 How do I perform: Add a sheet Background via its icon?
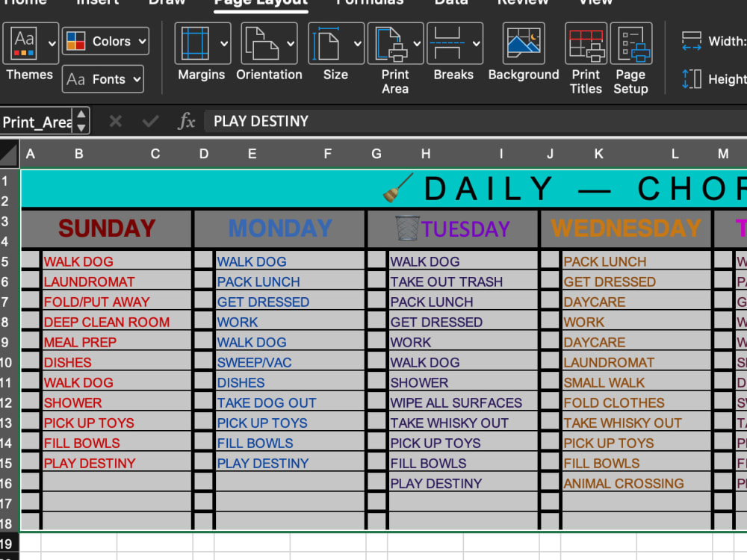point(524,43)
